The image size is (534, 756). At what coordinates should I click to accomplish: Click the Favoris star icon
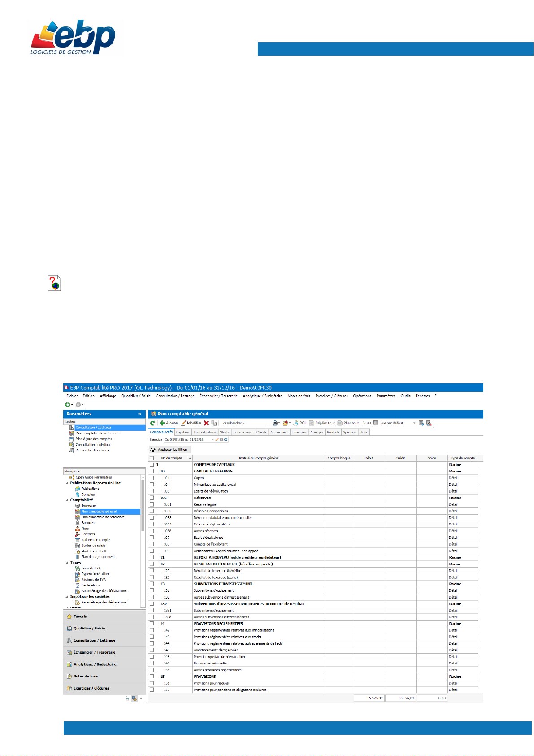coord(69,616)
